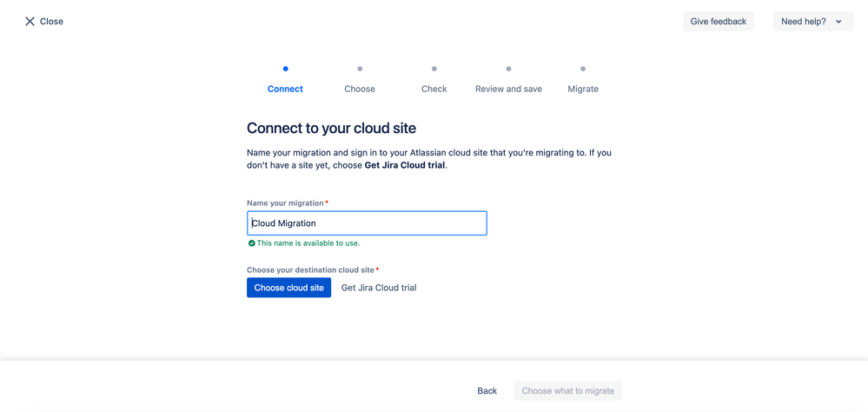This screenshot has height=412, width=868.
Task: Expand the Need help? dropdown
Action: [x=813, y=21]
